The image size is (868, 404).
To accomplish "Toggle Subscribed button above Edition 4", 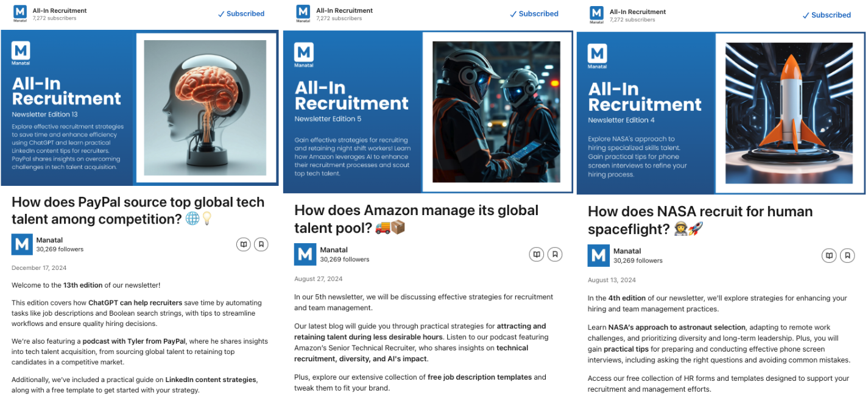I will 827,15.
